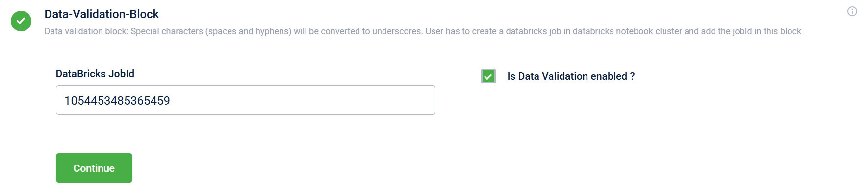Click the tick mark inside the validation checkbox

coord(488,76)
